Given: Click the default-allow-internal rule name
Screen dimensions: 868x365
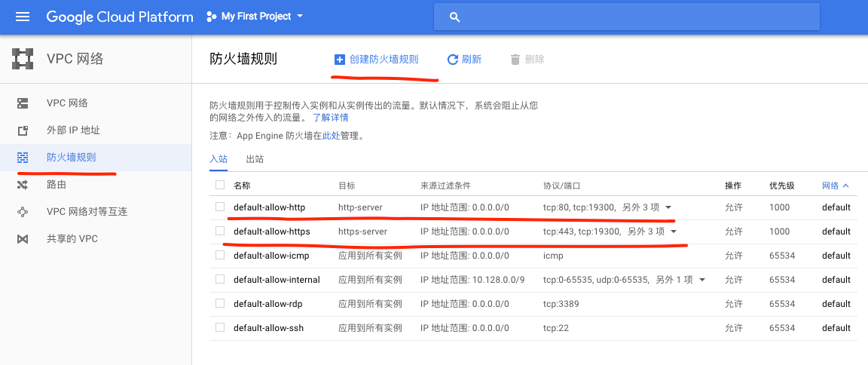Looking at the screenshot, I should tap(277, 280).
